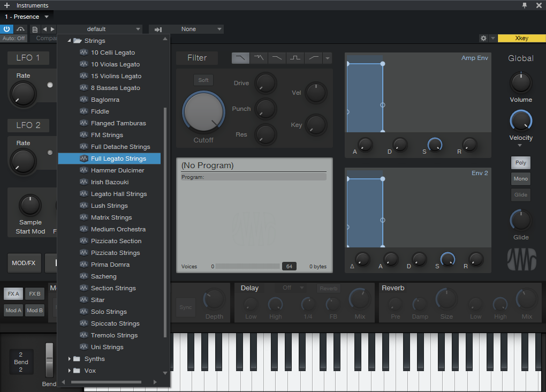This screenshot has height=392, width=546.
Task: Toggle the LFO 1 header
Action: (x=28, y=58)
